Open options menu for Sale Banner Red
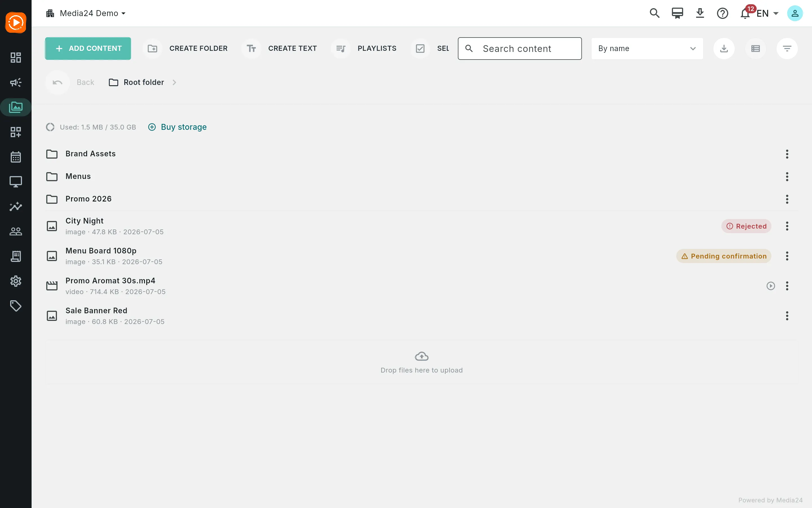The image size is (812, 508). tap(787, 316)
